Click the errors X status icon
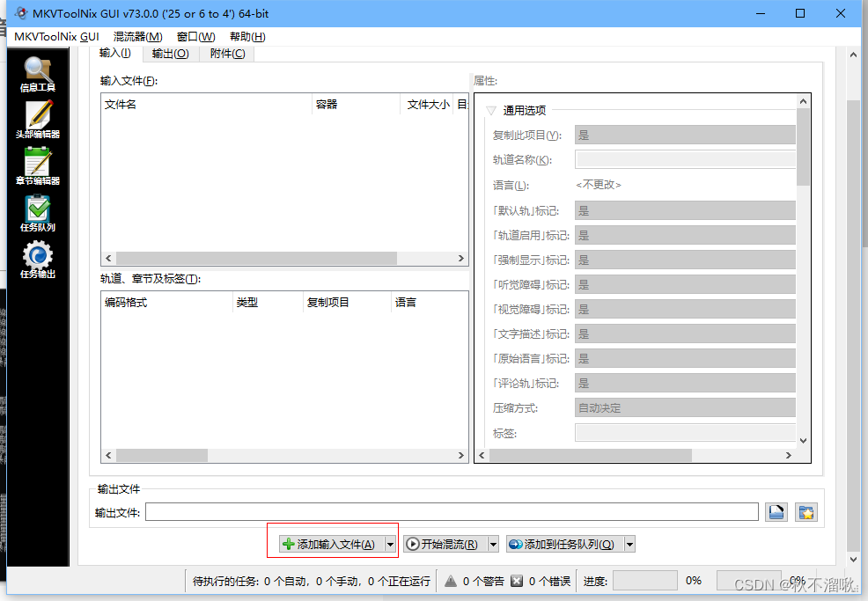Viewport: 868px width, 601px height. tap(517, 581)
